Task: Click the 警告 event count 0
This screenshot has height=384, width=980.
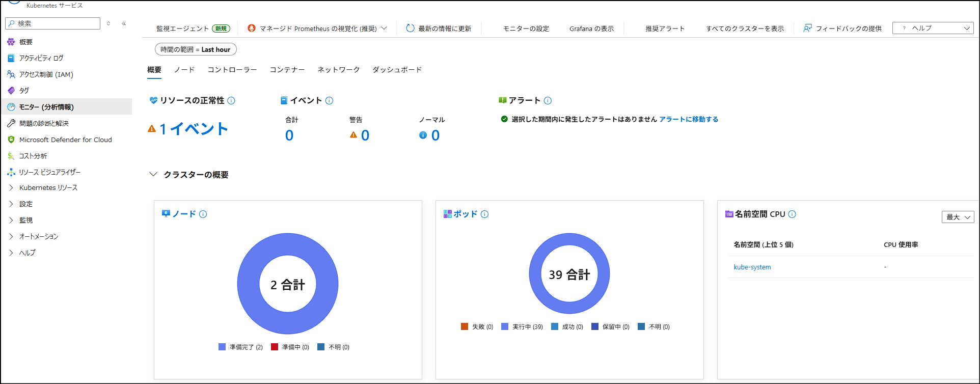Action: [365, 135]
